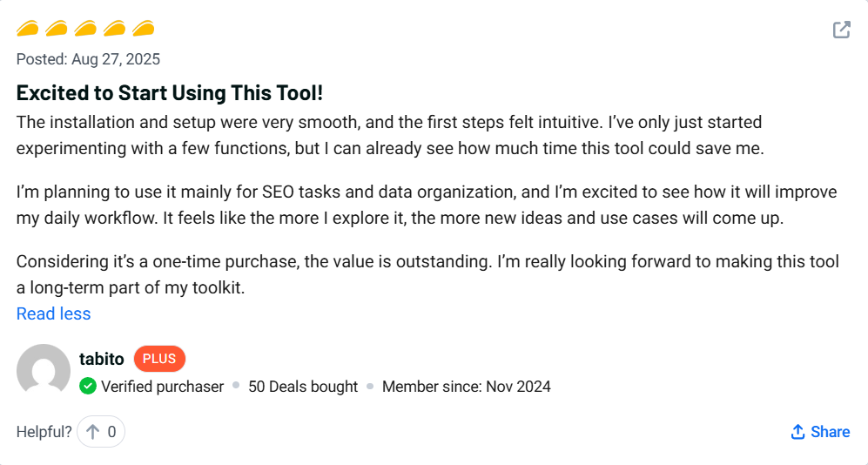Select the third taco rating icon

click(x=85, y=29)
